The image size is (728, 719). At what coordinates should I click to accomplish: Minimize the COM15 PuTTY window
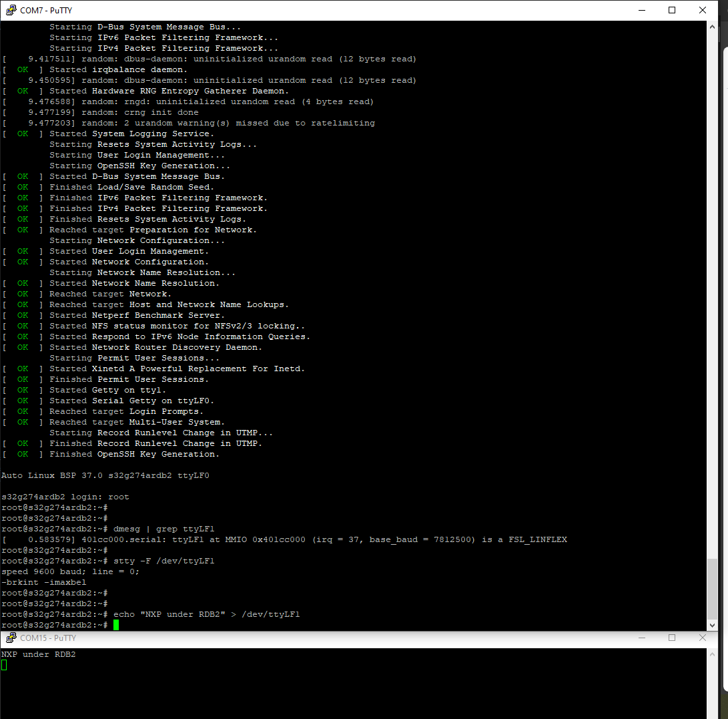(641, 638)
